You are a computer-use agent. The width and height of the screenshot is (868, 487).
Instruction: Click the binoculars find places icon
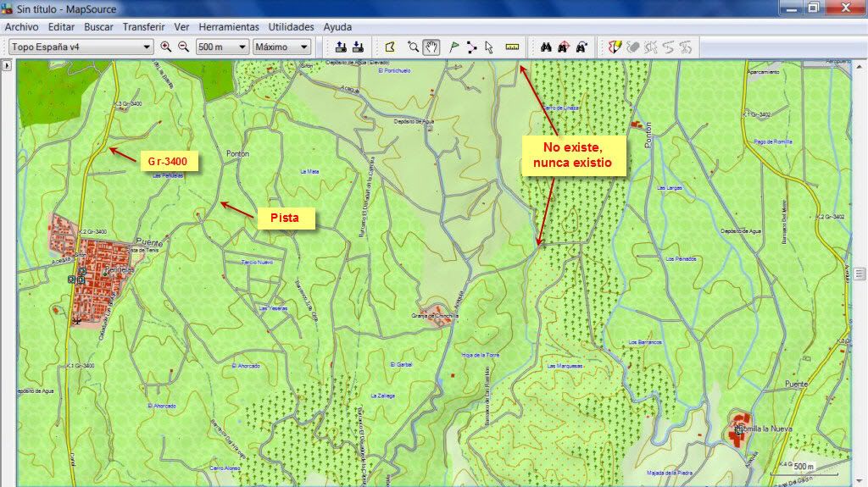546,47
